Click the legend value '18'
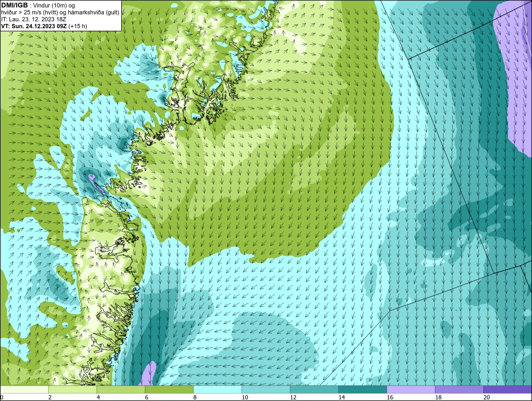The width and height of the screenshot is (532, 401). coord(438,397)
